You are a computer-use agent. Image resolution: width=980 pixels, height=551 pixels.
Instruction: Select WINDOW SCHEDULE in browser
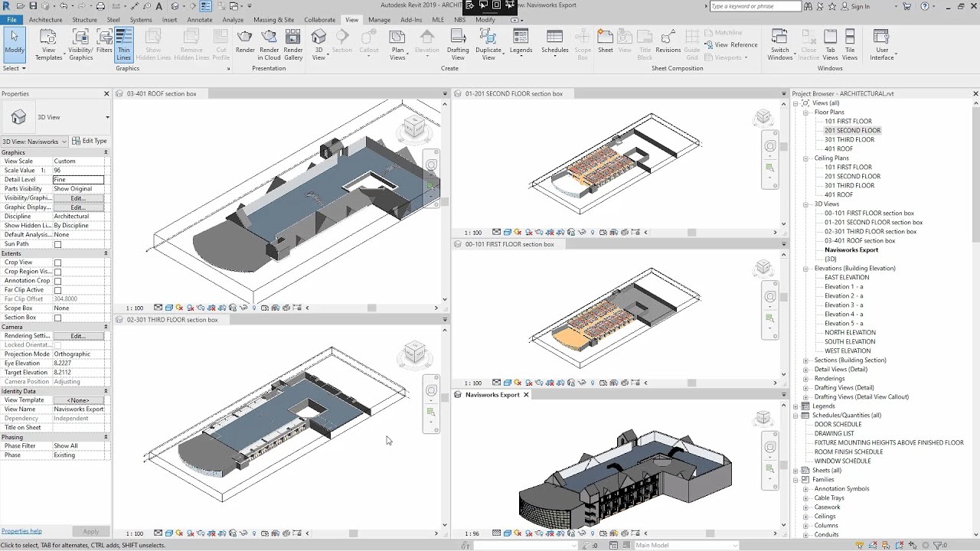point(842,461)
